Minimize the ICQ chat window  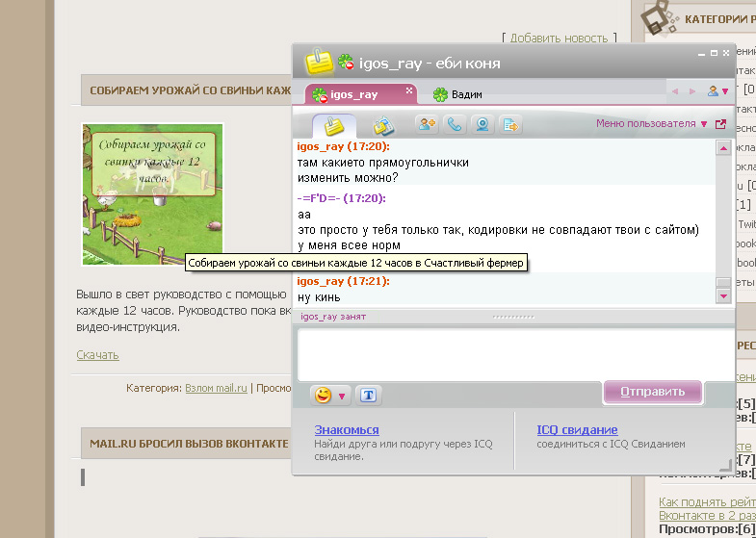[x=702, y=53]
